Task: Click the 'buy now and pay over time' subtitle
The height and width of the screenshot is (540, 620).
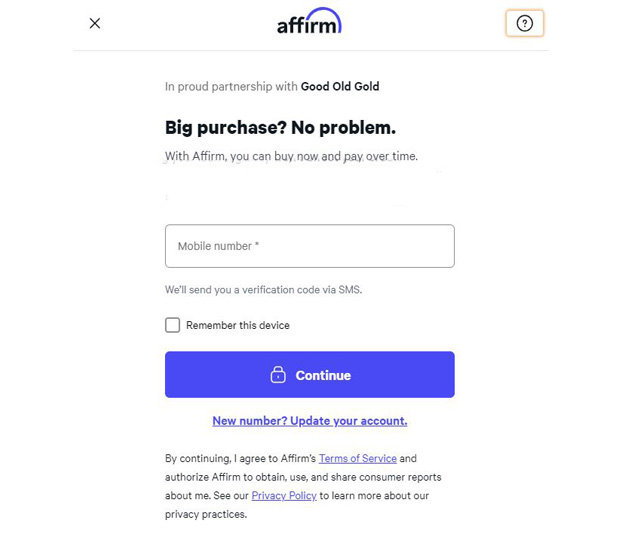Action: pos(291,157)
